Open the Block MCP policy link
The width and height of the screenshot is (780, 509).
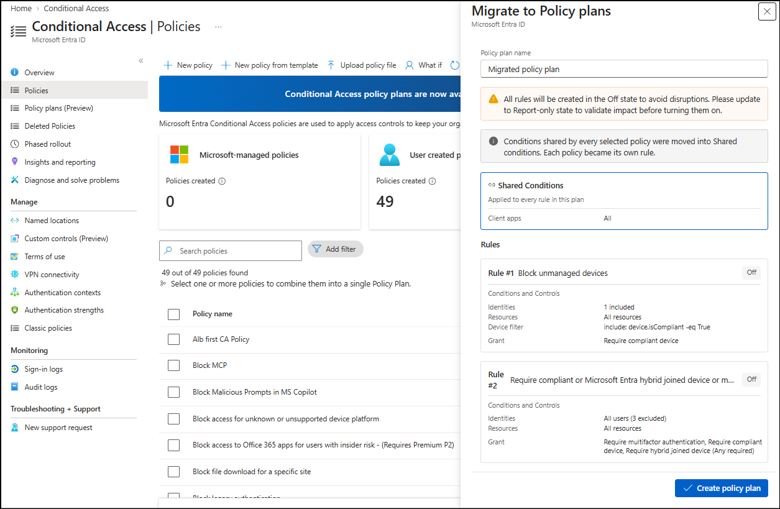coord(209,365)
